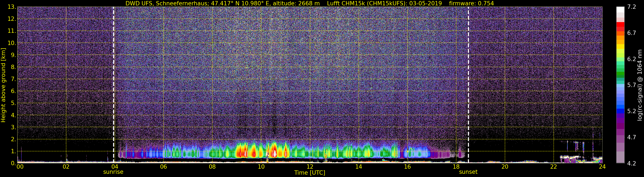Click the height axis tick label '3.'
The image size is (644, 177).
click(x=13, y=127)
